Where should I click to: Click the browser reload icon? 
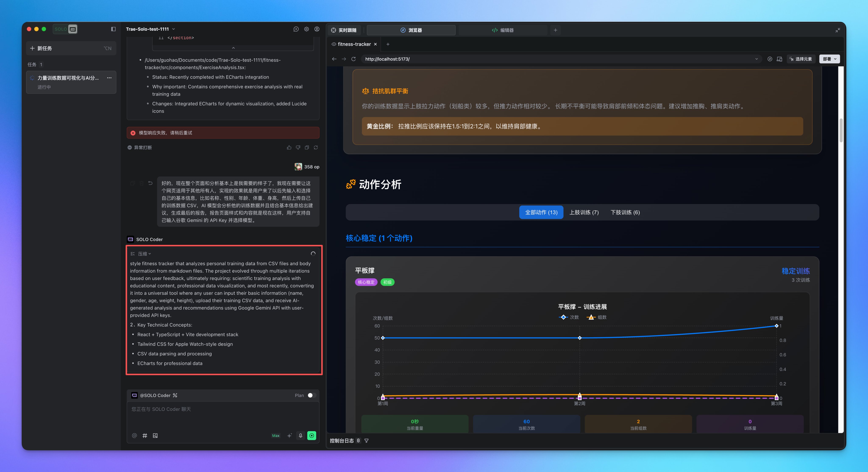point(353,59)
